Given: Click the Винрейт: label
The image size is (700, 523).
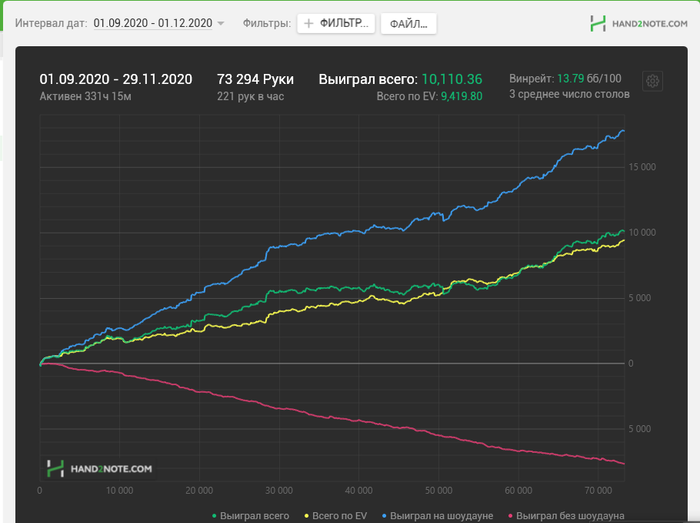Looking at the screenshot, I should coord(532,79).
